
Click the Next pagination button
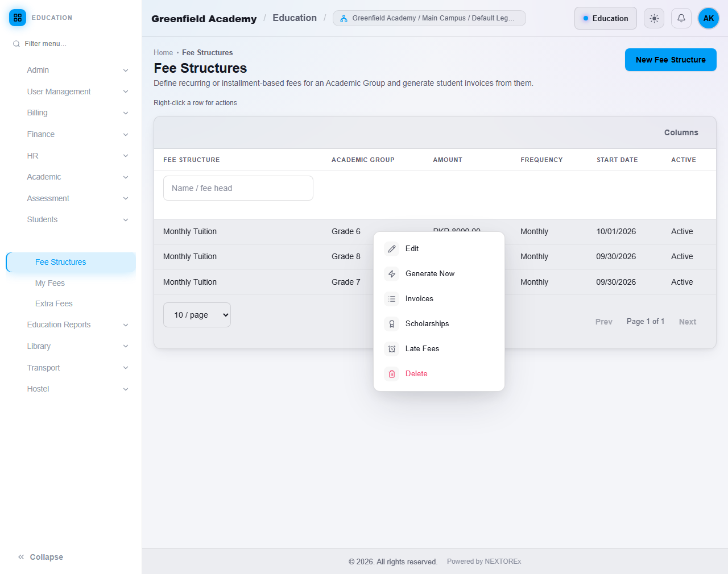point(688,322)
